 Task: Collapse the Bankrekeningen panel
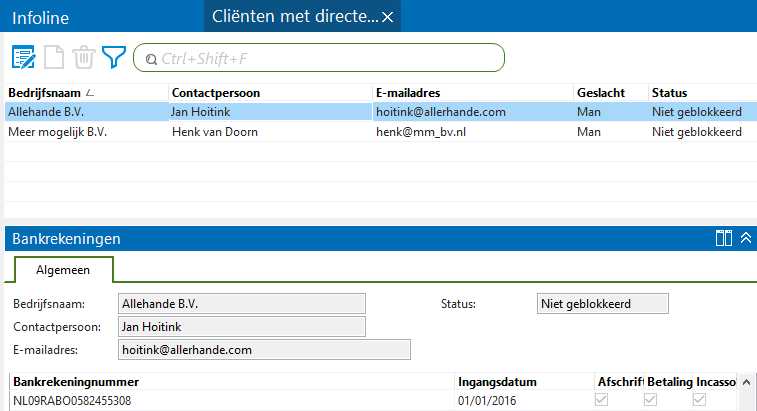pyautogui.click(x=746, y=238)
